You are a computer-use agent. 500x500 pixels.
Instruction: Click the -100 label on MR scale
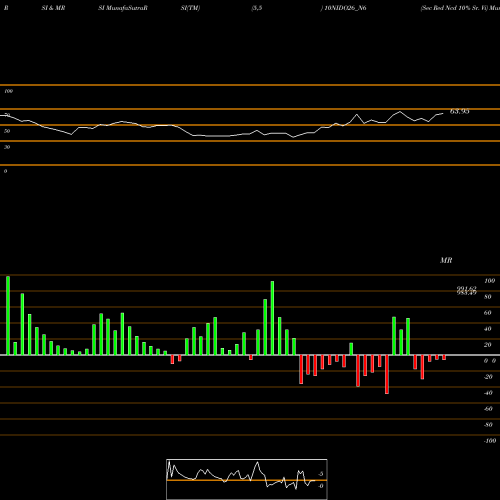click(490, 441)
